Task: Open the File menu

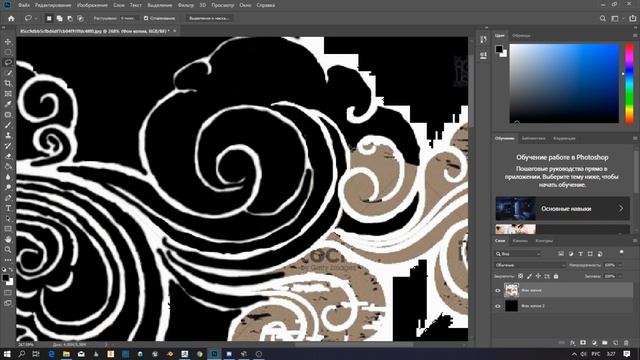Action: tap(24, 5)
